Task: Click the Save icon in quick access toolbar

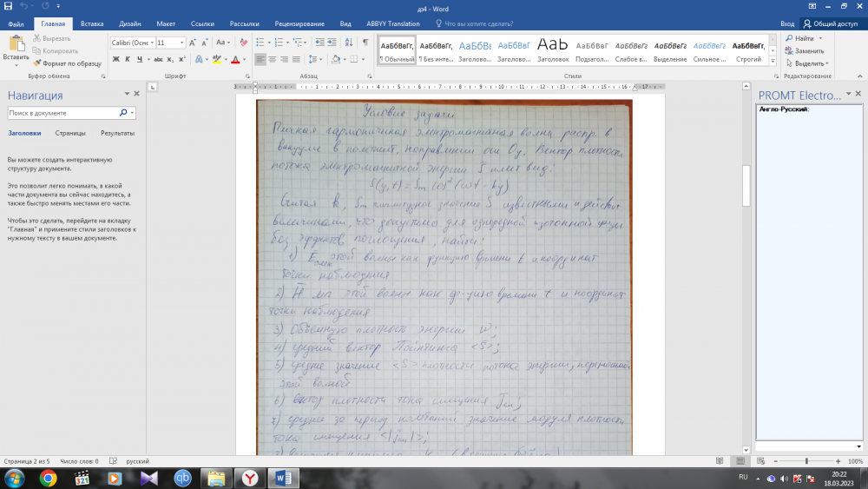Action: point(8,7)
